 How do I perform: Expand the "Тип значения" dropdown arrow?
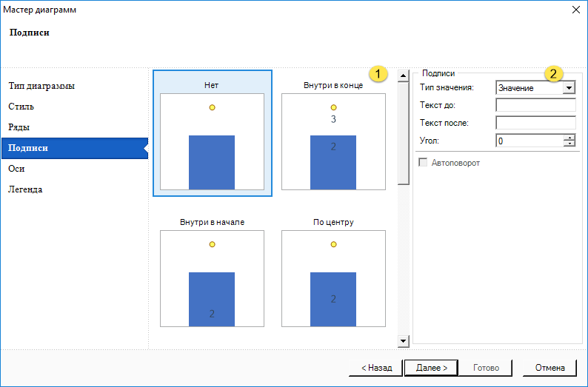click(x=569, y=88)
